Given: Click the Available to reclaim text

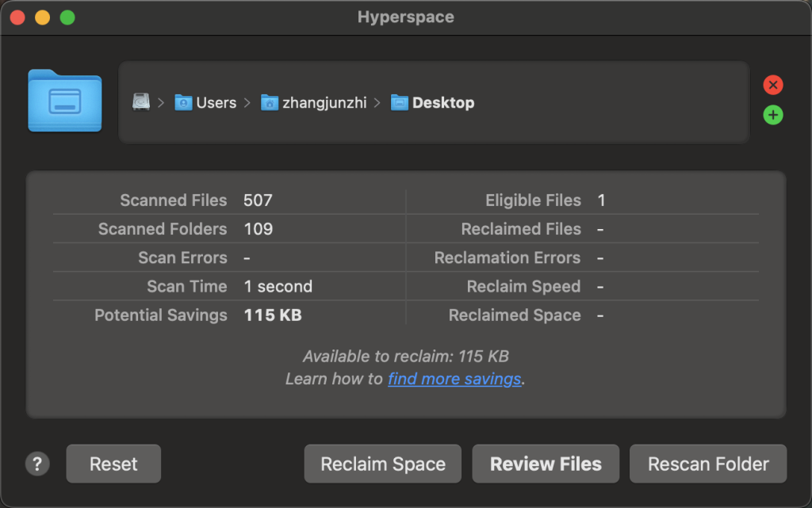Looking at the screenshot, I should (x=405, y=357).
